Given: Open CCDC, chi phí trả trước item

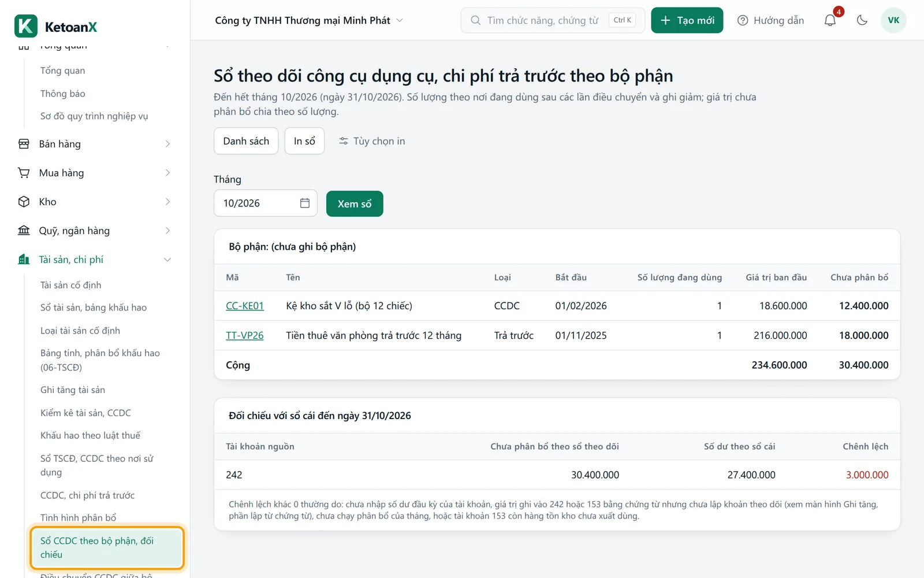Looking at the screenshot, I should click(87, 495).
